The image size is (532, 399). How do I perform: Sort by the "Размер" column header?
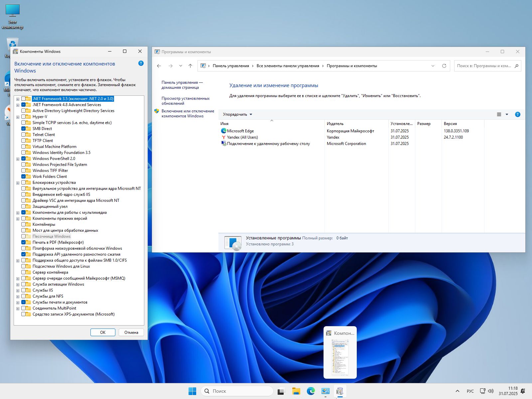(428, 124)
